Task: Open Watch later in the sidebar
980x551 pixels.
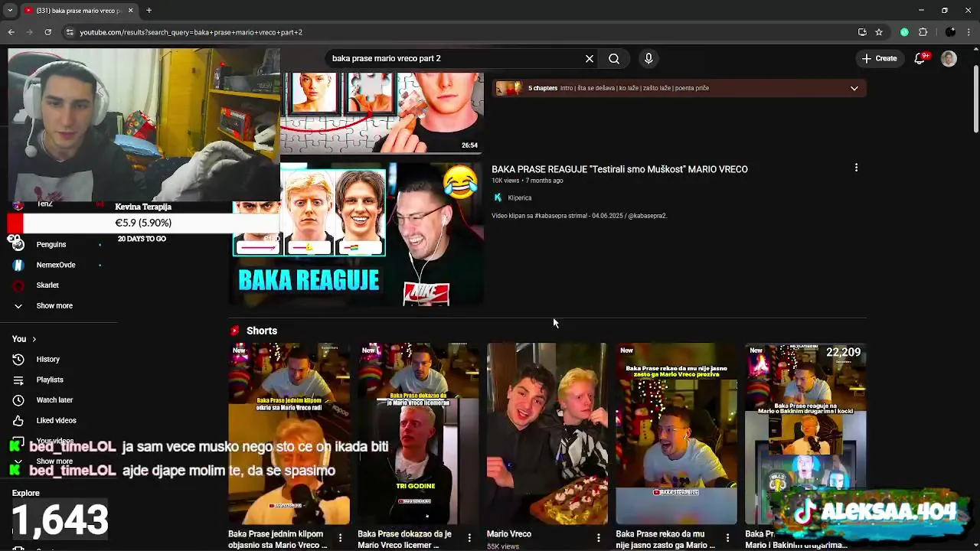Action: [54, 400]
